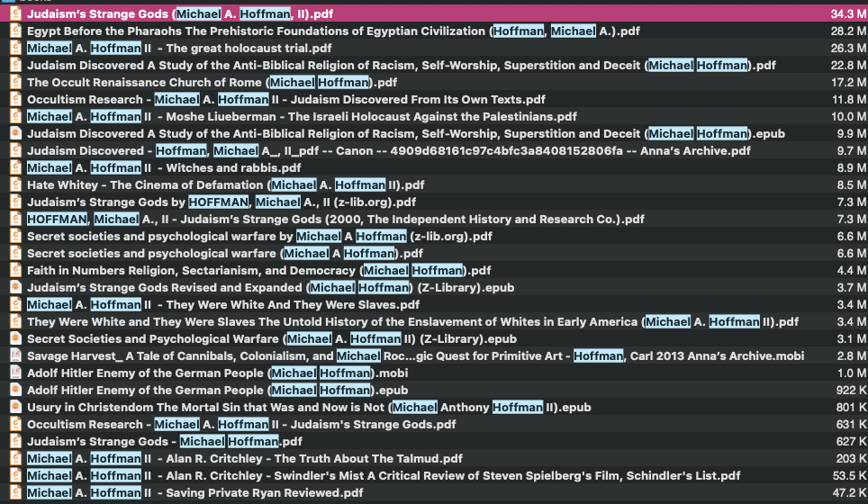Click the 3.7 M size value

852,288
